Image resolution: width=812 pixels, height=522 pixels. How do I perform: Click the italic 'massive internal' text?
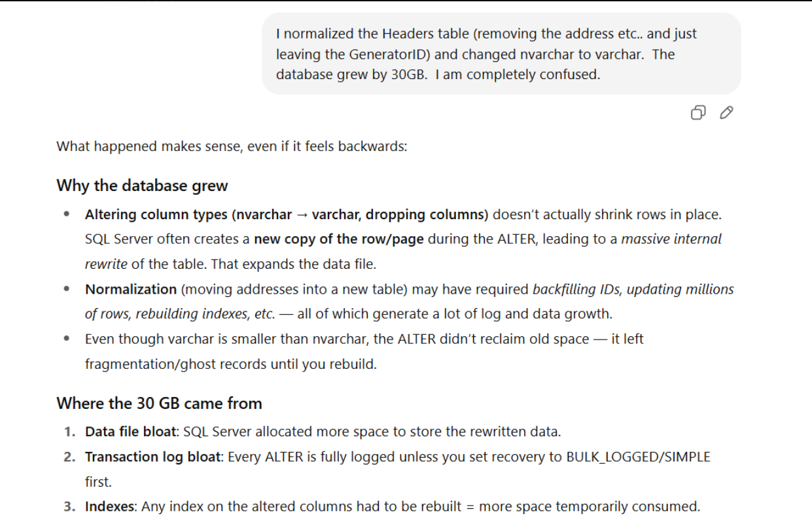671,239
